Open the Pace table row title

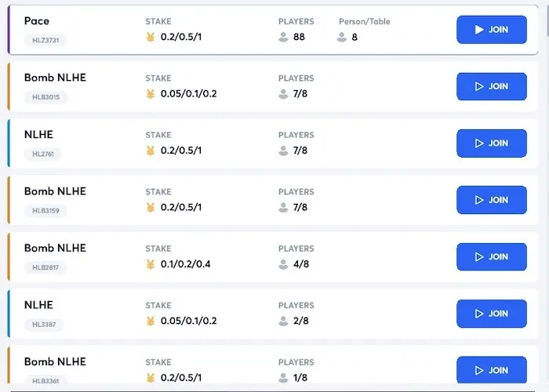tap(37, 21)
